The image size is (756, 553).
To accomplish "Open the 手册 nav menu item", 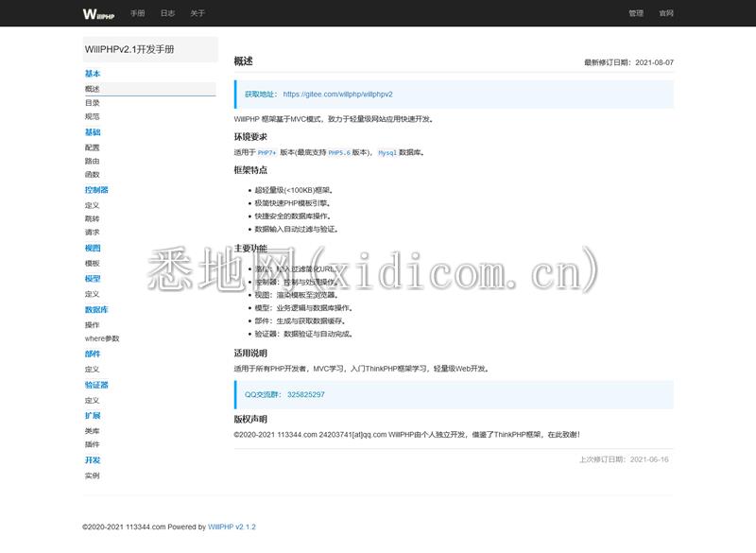I will (x=137, y=13).
